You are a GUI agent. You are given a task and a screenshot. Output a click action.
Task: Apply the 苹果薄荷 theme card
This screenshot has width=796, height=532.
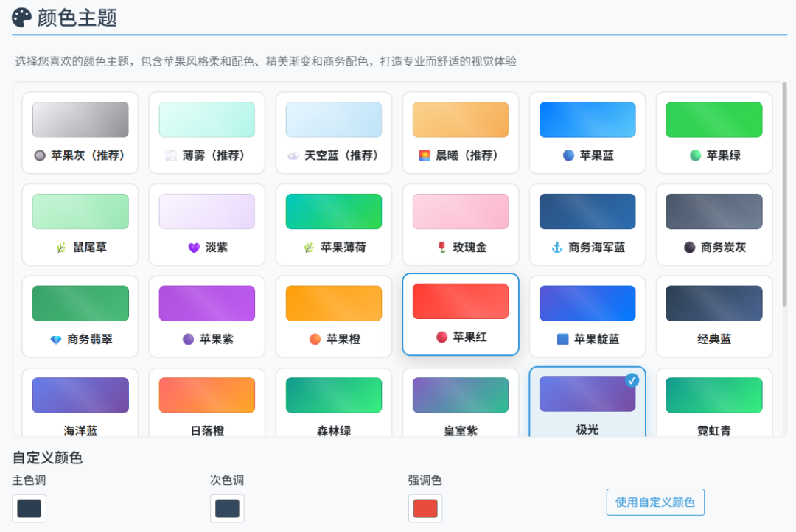(x=334, y=225)
